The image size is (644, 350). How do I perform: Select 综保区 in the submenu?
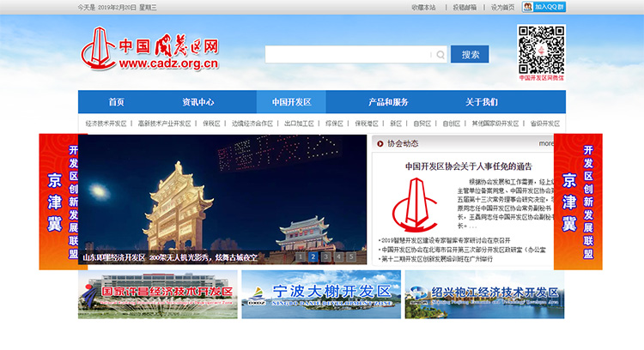point(334,124)
